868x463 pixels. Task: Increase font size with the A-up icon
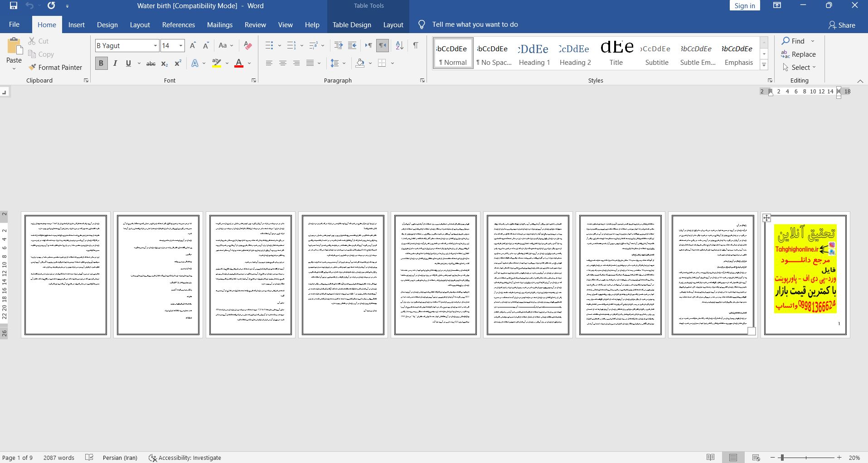(193, 45)
